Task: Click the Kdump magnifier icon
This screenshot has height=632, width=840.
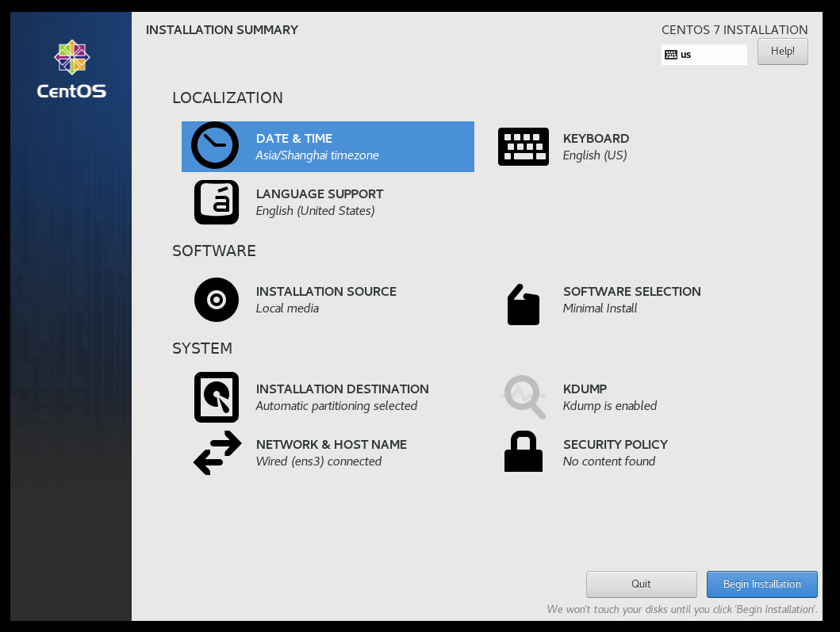Action: 524,396
